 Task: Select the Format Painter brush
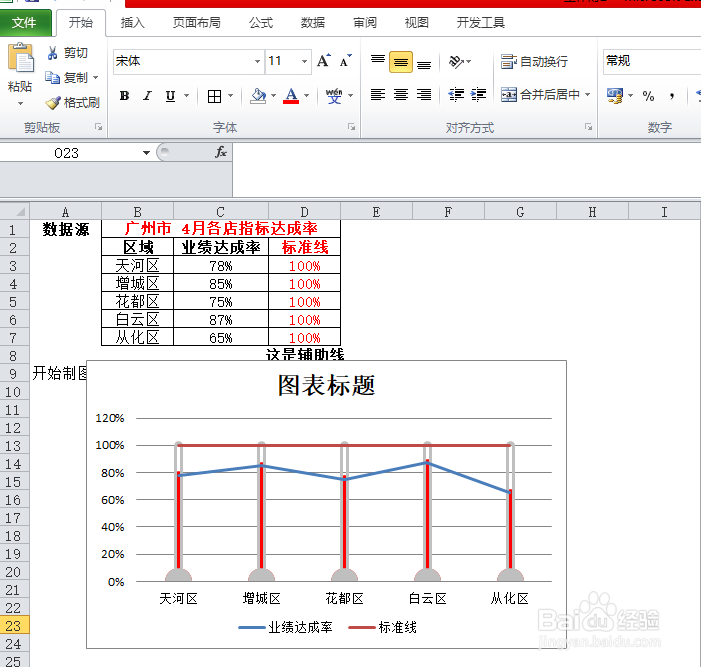click(x=53, y=103)
